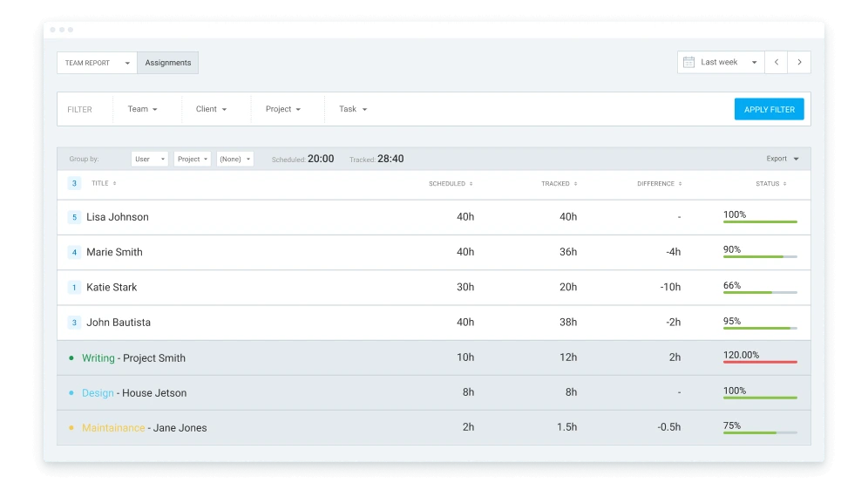
Task: Click the Project Smith text
Action: coord(154,357)
